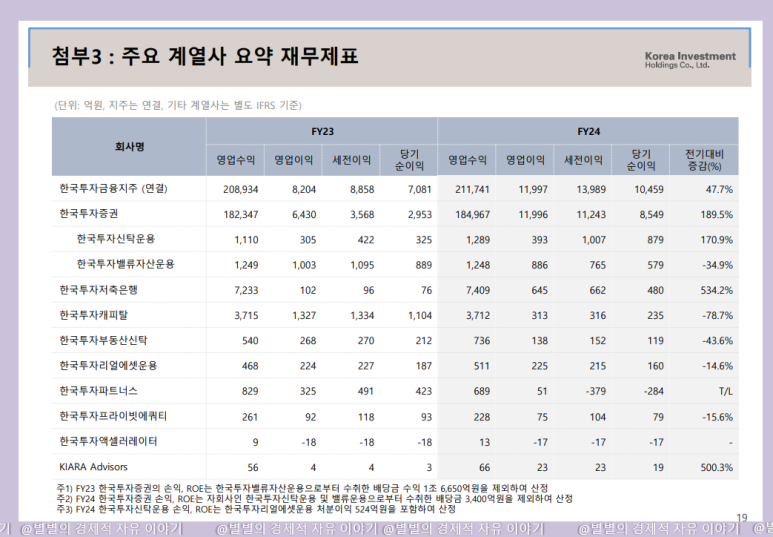The width and height of the screenshot is (773, 537).
Task: Select row label 한국투자프라이빗에쿼티
Action: coord(113,416)
